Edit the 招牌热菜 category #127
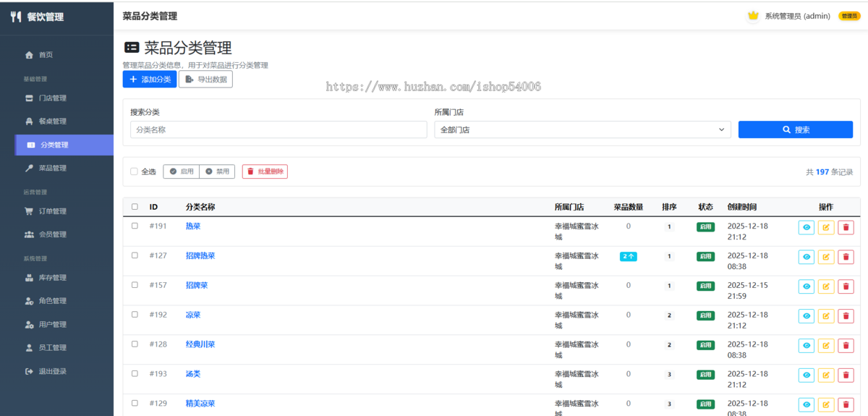This screenshot has height=416, width=868. 826,257
